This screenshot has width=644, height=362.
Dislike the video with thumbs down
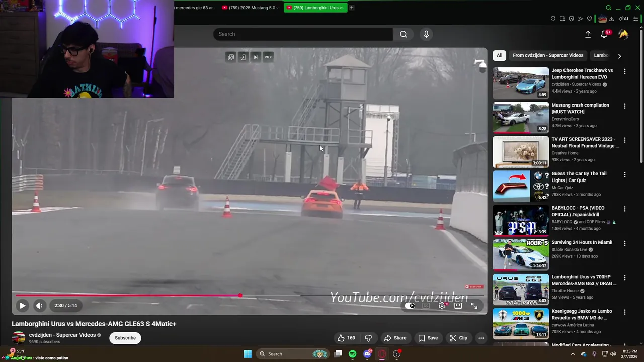[368, 338]
